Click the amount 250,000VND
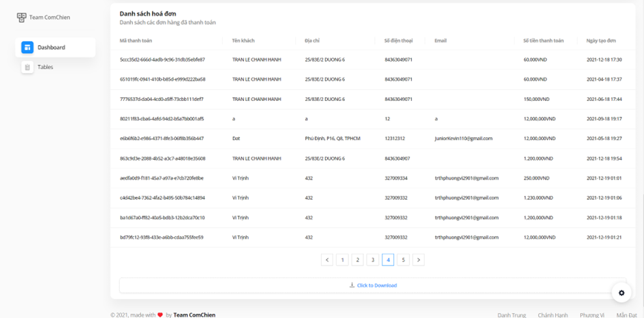This screenshot has width=644, height=318. click(x=536, y=178)
